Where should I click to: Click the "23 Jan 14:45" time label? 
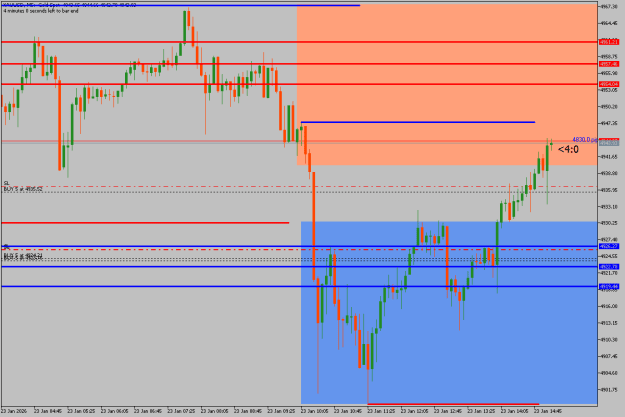[548, 411]
